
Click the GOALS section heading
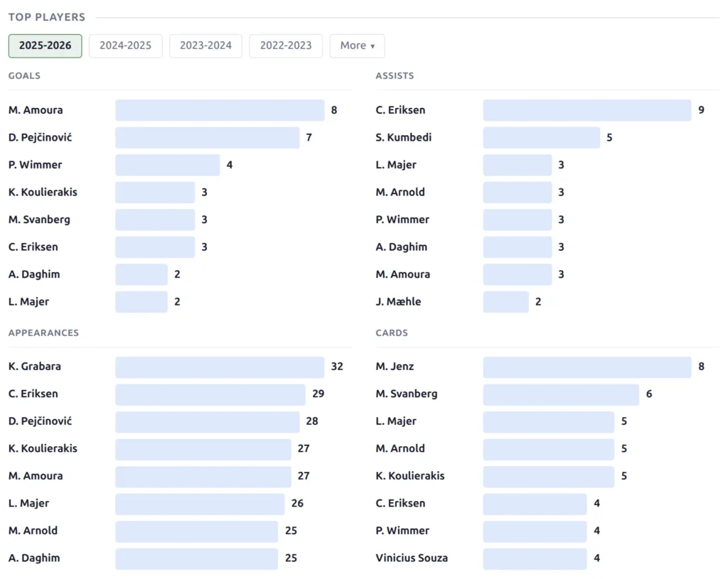25,75
